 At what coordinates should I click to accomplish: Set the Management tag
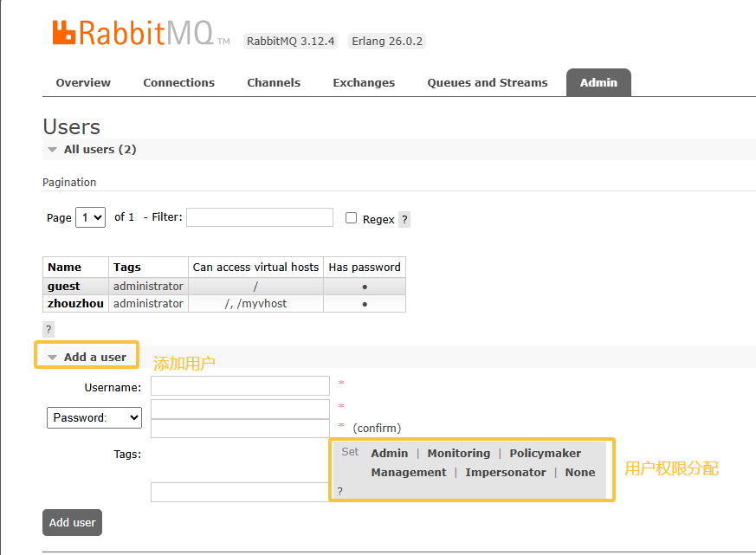pyautogui.click(x=409, y=473)
